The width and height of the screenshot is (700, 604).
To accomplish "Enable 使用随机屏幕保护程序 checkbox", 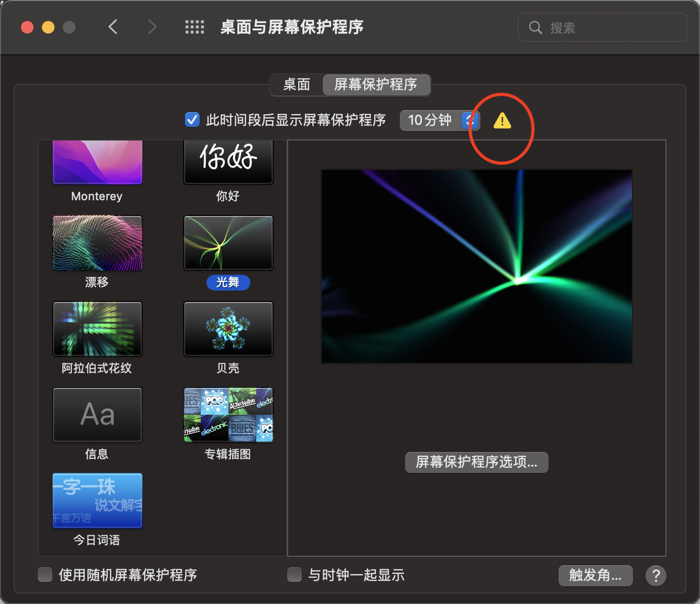I will tap(46, 575).
